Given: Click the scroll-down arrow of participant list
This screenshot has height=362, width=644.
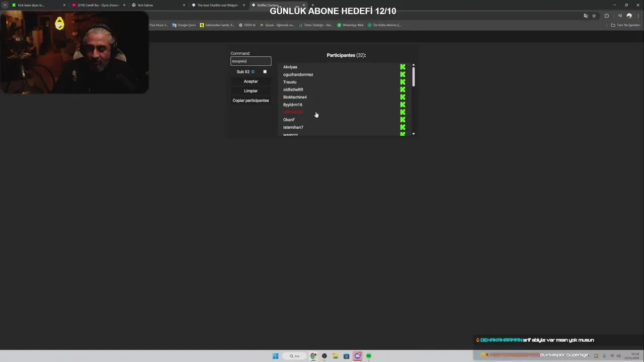Looking at the screenshot, I should (414, 134).
